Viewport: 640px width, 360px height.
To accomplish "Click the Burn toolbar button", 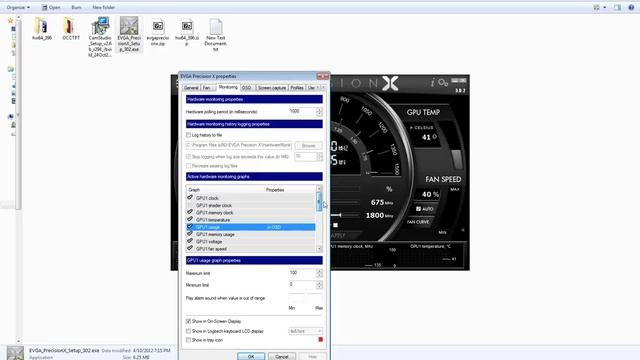I will 76,7.
